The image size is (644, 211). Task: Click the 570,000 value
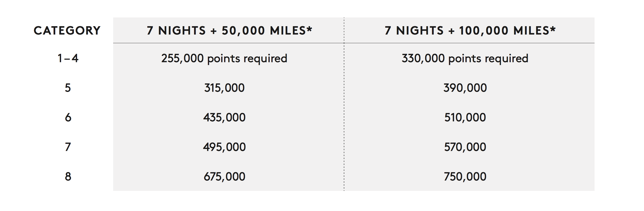(465, 147)
